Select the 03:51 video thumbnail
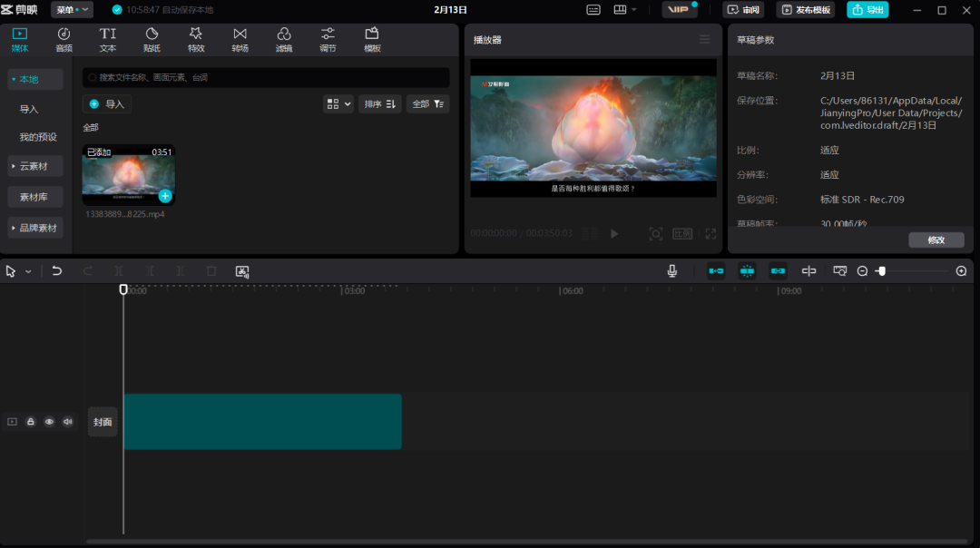The image size is (980, 548). pyautogui.click(x=129, y=175)
